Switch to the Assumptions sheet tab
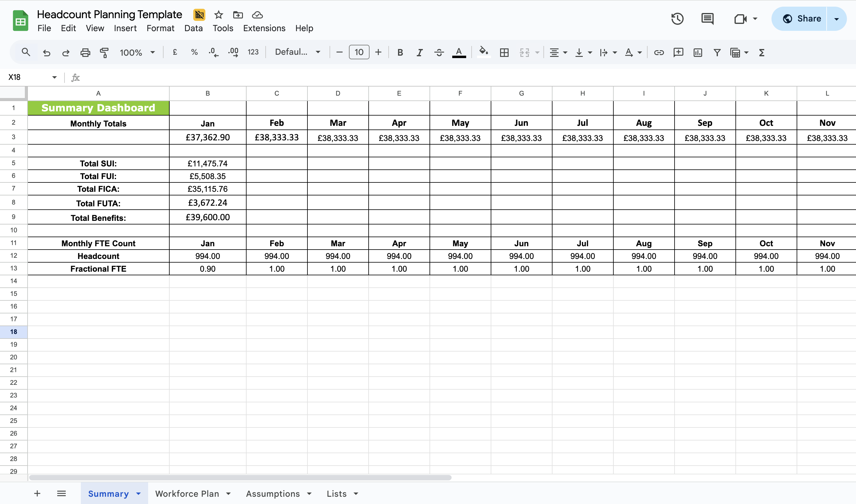 (273, 493)
